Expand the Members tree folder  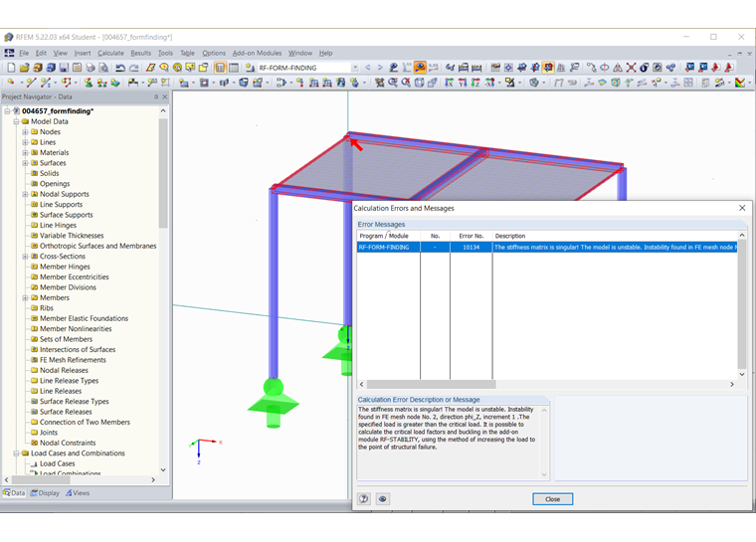(25, 297)
